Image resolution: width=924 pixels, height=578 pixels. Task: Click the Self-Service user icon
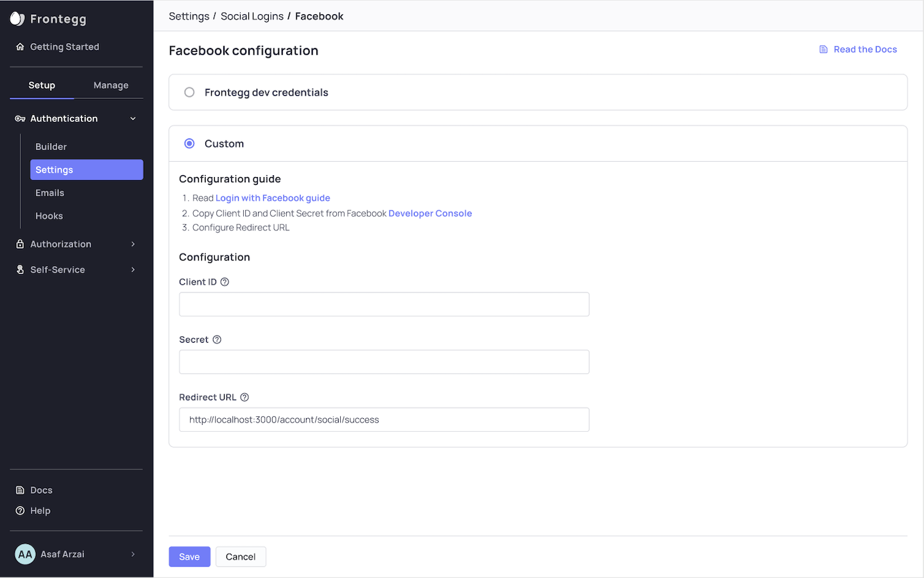(x=20, y=269)
